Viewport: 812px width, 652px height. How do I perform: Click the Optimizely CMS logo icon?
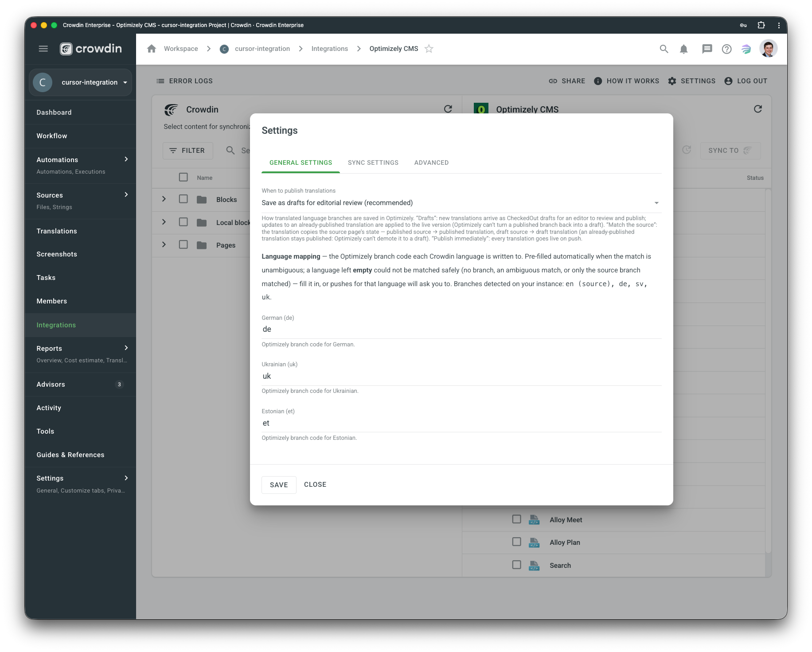(x=481, y=109)
